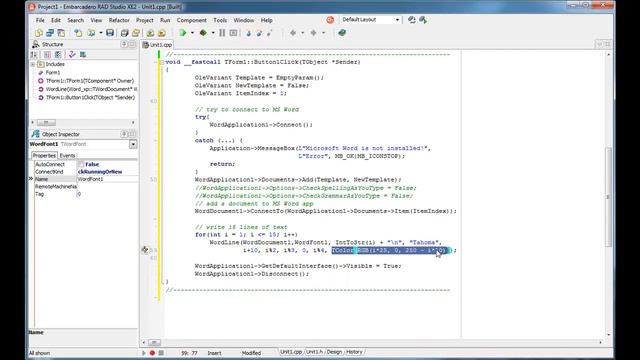
Task: Collapse the ButtonClick function code fold marker
Action: click(162, 62)
